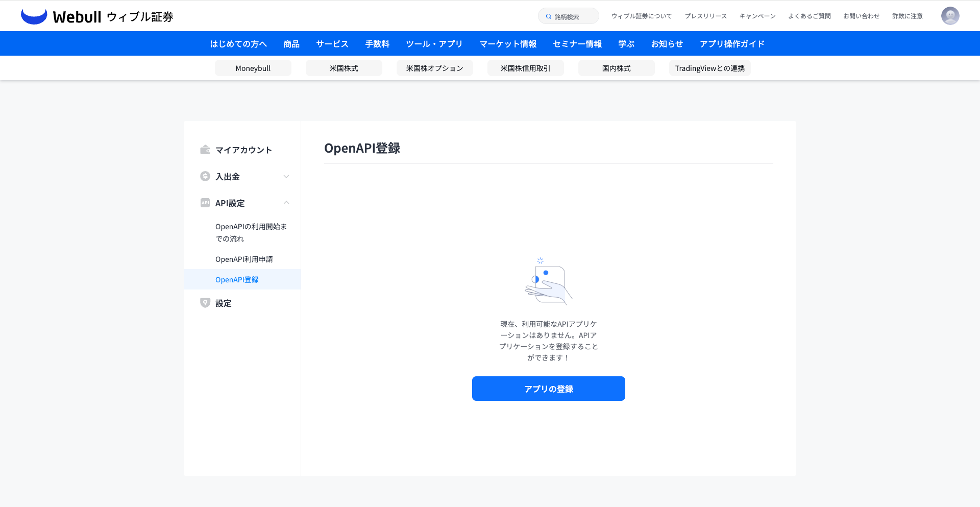Open the マーケット情報 menu
This screenshot has height=507, width=980.
pyautogui.click(x=508, y=44)
